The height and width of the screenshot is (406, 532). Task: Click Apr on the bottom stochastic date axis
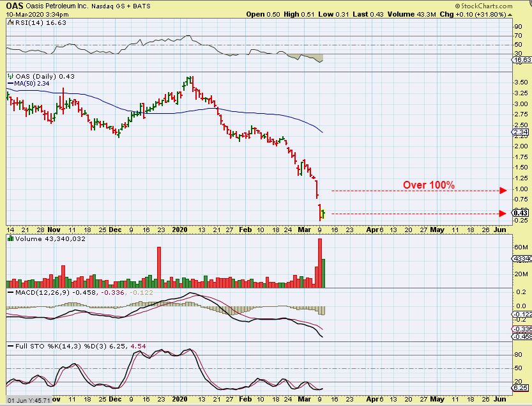(372, 399)
